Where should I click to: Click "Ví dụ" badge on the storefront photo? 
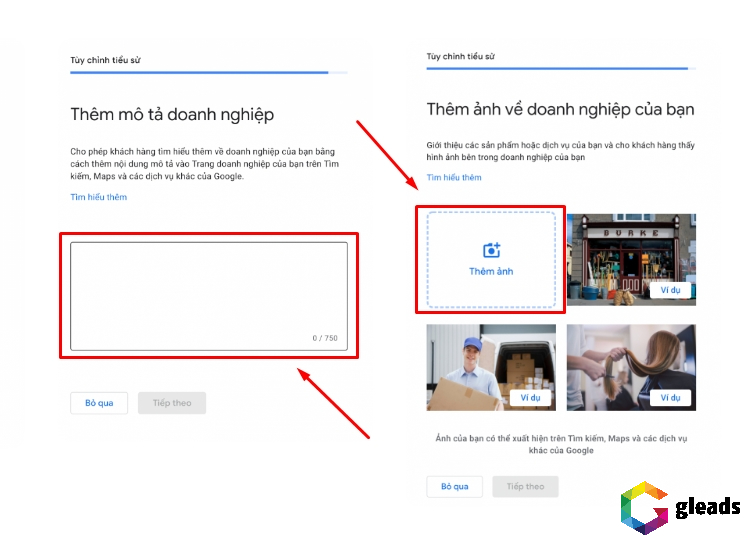(670, 291)
